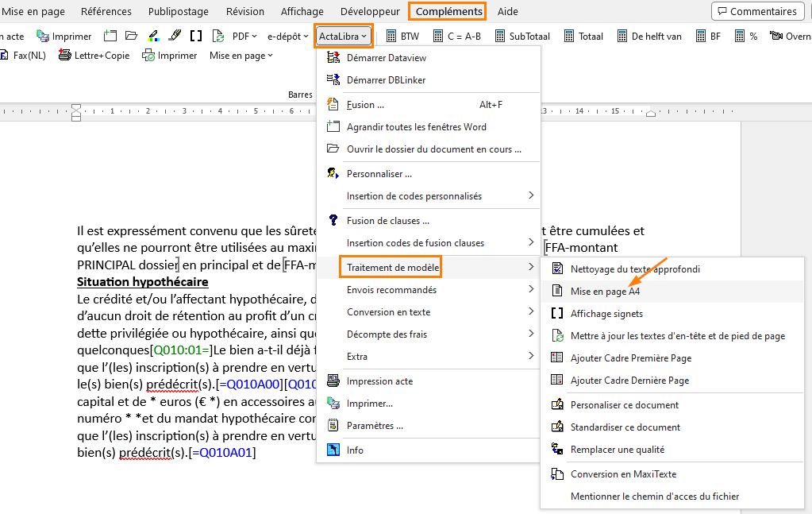Click the Nettoyage du texte approfondi icon

click(557, 269)
